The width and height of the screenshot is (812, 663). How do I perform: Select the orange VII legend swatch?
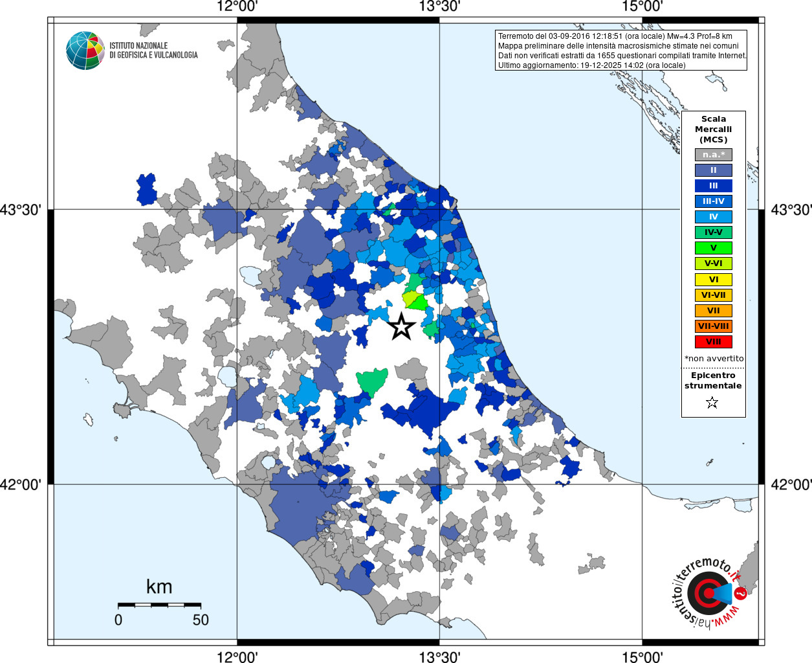point(714,311)
